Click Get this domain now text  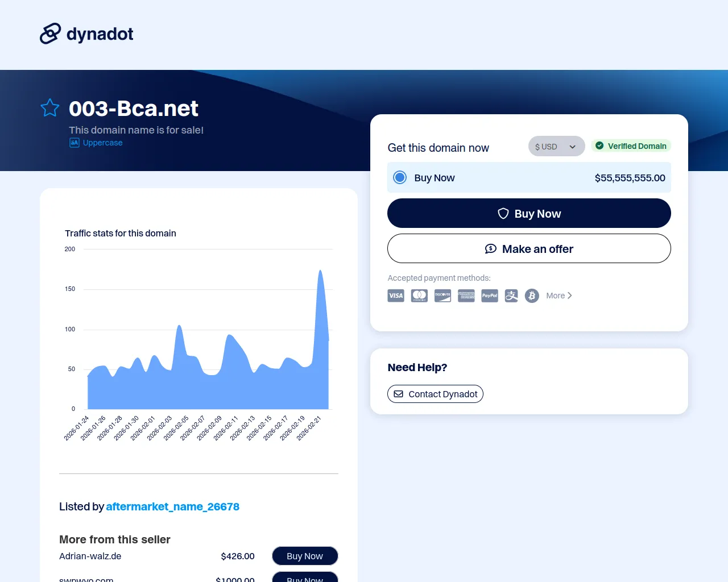point(438,148)
